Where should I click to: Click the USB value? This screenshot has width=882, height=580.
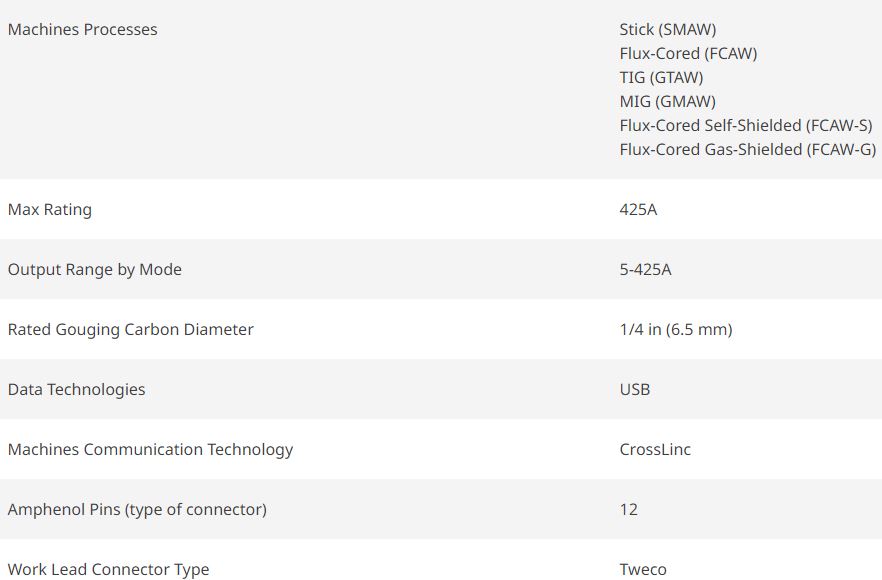tap(634, 390)
